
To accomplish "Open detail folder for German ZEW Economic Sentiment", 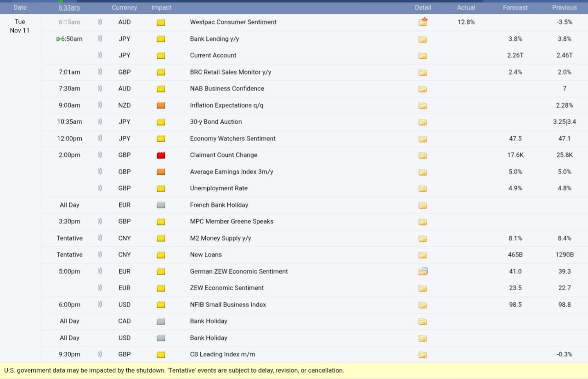I will pos(423,271).
